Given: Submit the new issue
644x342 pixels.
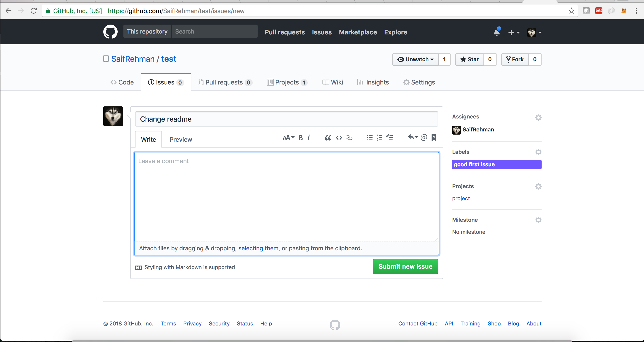Looking at the screenshot, I should tap(405, 266).
